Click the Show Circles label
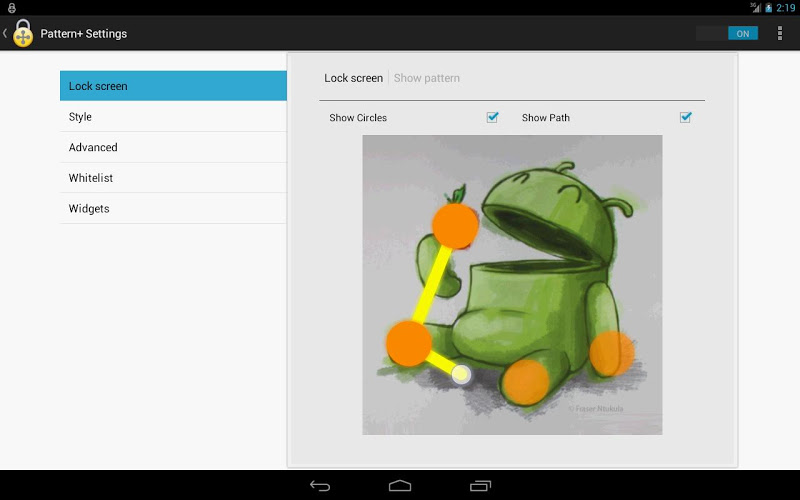Image resolution: width=800 pixels, height=500 pixels. [x=358, y=117]
